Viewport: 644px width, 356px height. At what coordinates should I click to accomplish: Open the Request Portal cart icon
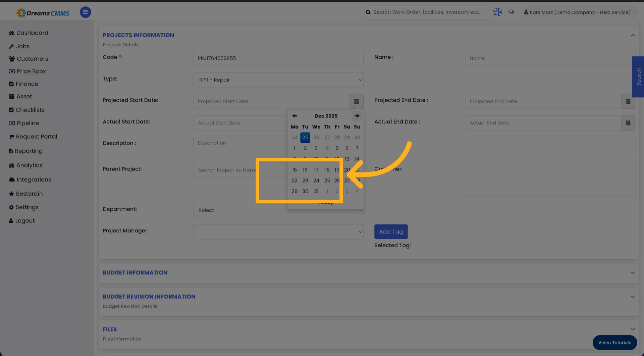[12, 137]
